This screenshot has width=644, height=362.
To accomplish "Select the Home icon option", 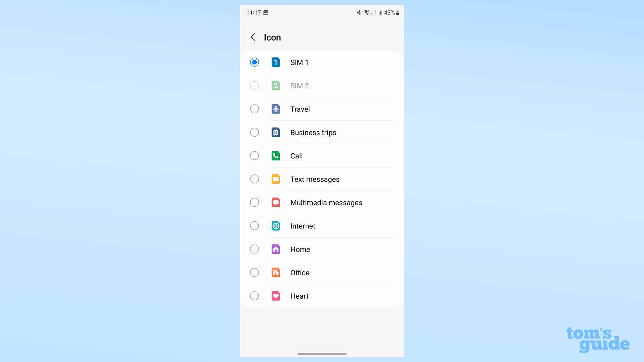I will 255,249.
